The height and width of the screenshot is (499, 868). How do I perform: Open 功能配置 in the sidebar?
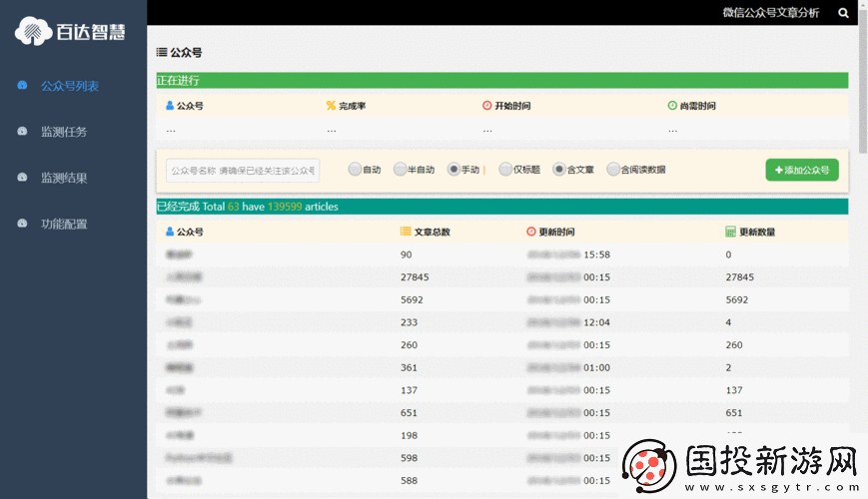pos(64,224)
